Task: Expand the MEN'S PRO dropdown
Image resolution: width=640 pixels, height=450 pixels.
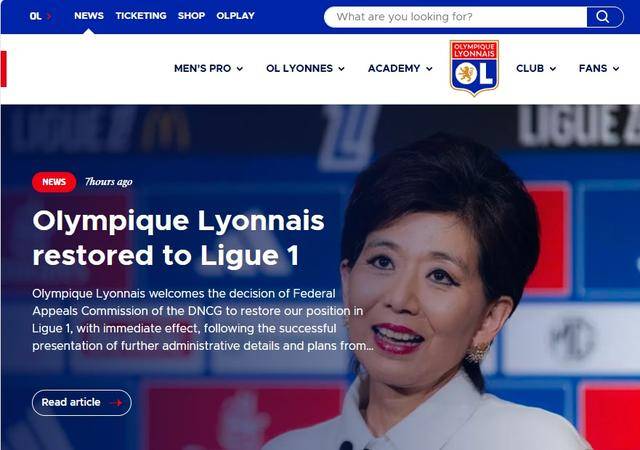Action: [x=208, y=68]
